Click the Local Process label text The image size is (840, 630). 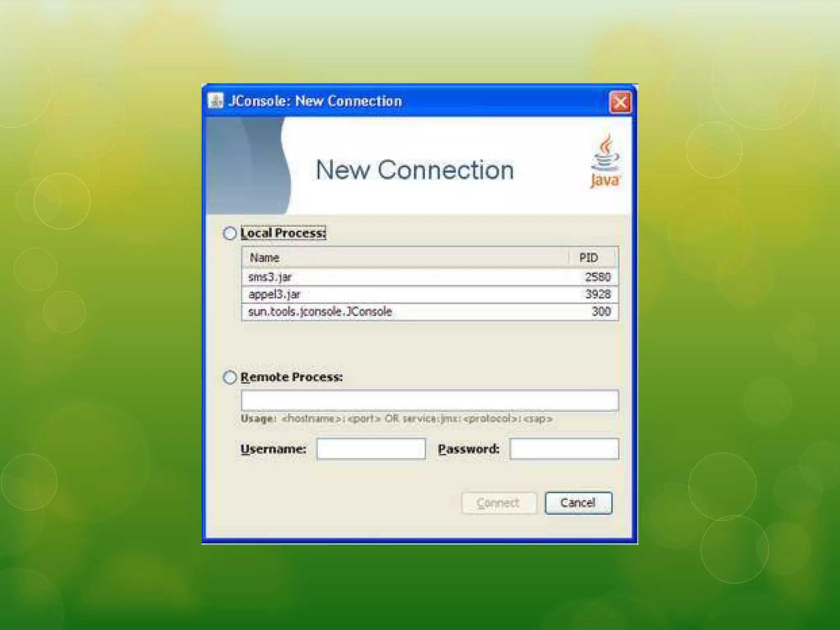point(283,233)
